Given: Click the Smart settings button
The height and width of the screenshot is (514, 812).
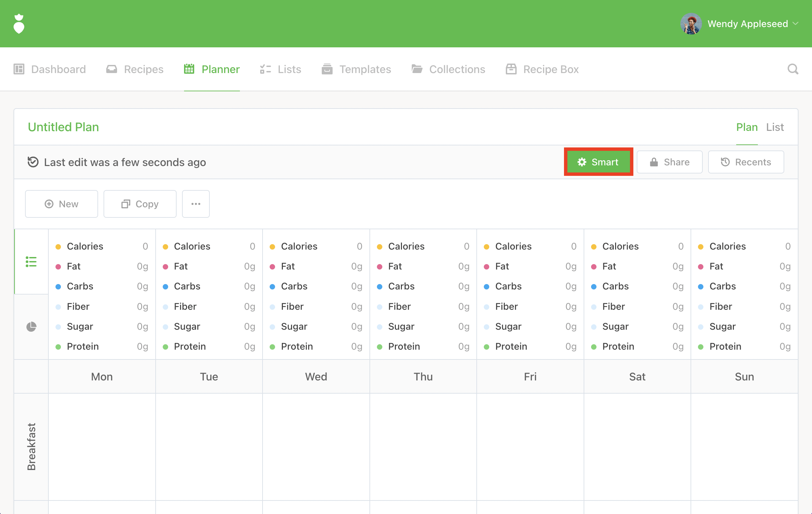Looking at the screenshot, I should tap(598, 162).
